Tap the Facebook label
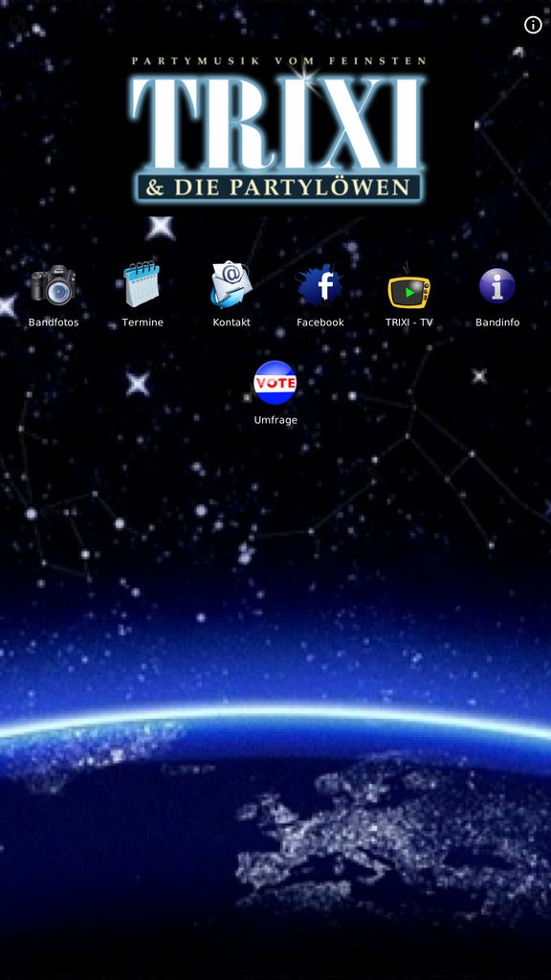This screenshot has height=980, width=551. point(320,323)
